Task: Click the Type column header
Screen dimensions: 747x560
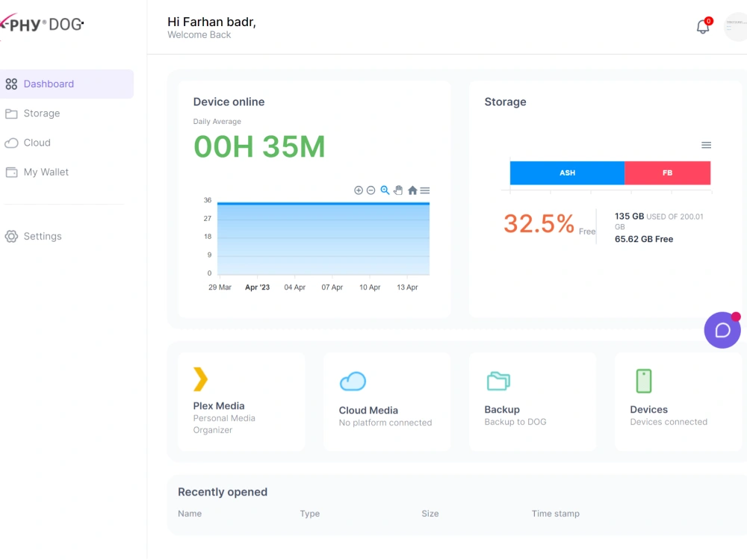Action: pos(310,514)
